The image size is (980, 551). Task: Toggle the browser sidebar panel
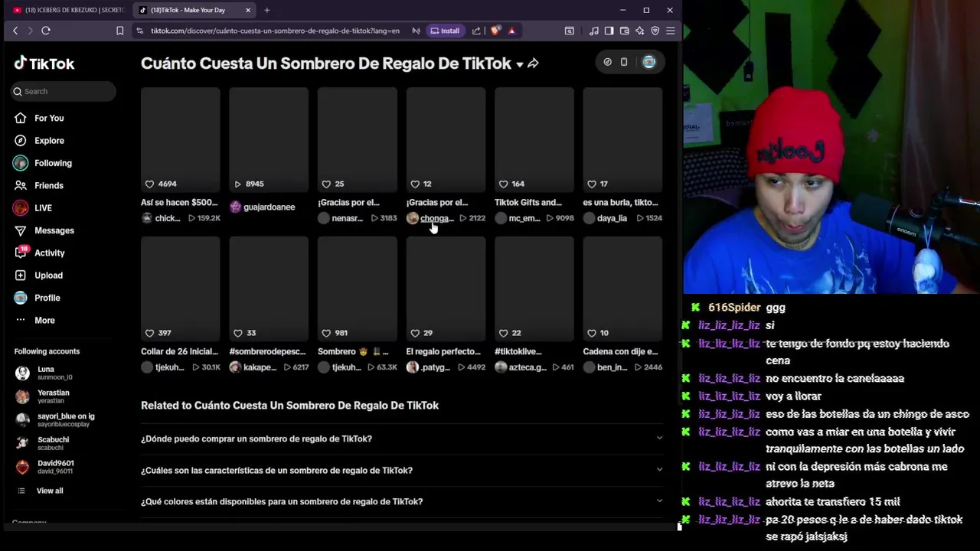point(609,31)
